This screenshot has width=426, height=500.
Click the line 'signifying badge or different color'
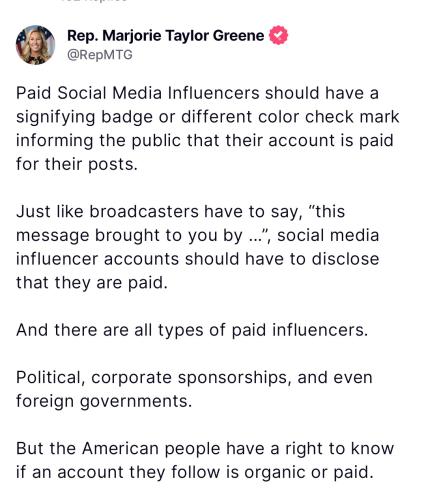[207, 117]
